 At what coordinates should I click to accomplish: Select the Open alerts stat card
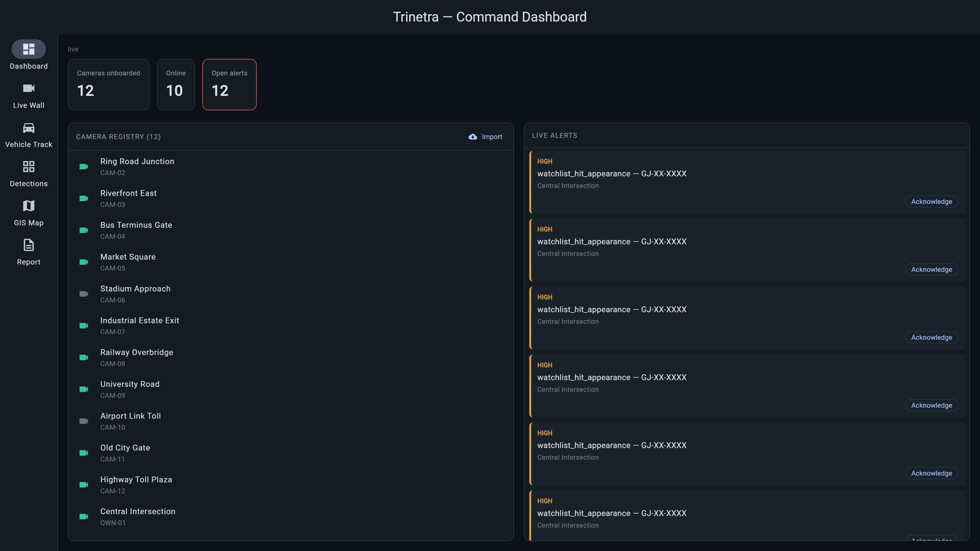230,84
